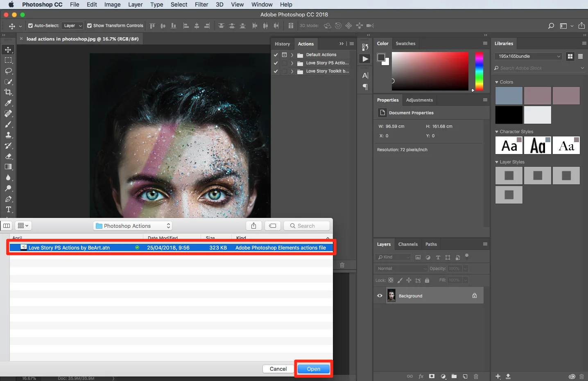Hide the Background layer

point(380,295)
